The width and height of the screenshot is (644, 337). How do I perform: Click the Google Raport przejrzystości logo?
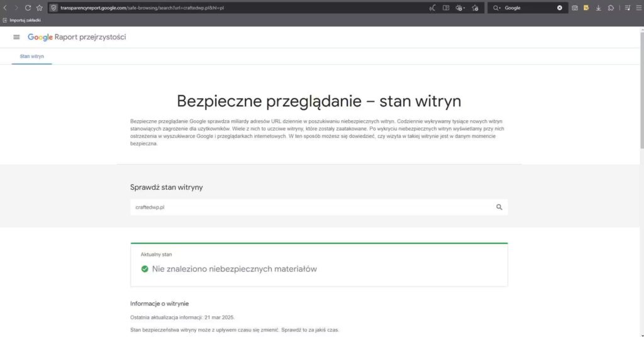pos(77,37)
